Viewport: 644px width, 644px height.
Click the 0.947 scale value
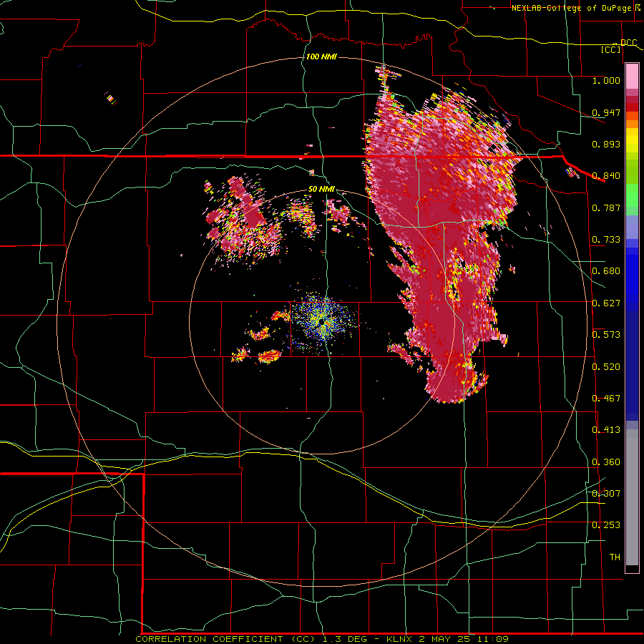606,112
